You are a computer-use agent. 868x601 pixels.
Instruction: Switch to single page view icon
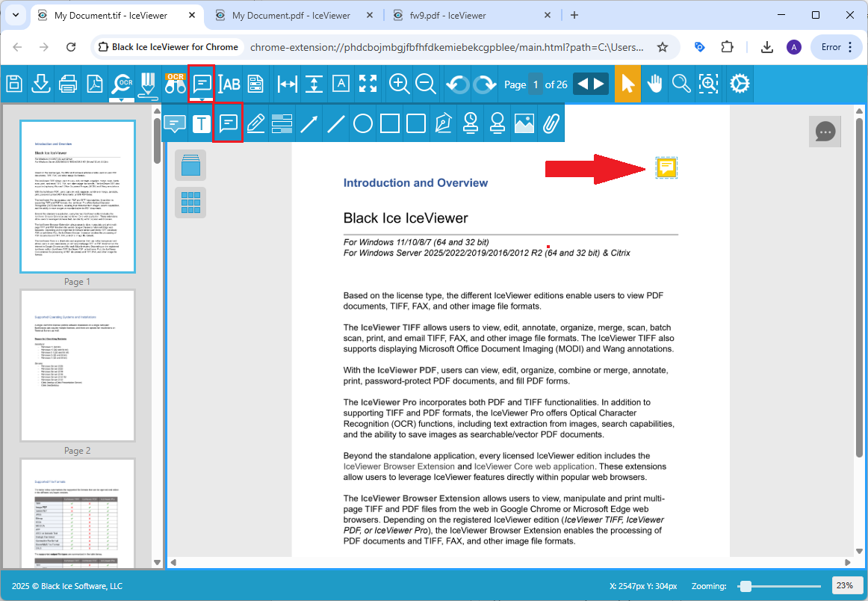click(x=190, y=165)
